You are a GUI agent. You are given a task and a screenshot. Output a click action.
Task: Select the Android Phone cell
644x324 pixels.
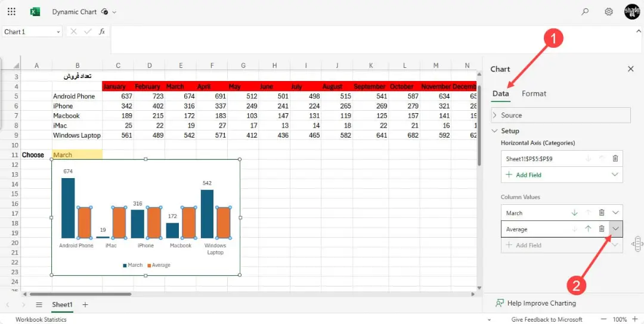pyautogui.click(x=77, y=96)
